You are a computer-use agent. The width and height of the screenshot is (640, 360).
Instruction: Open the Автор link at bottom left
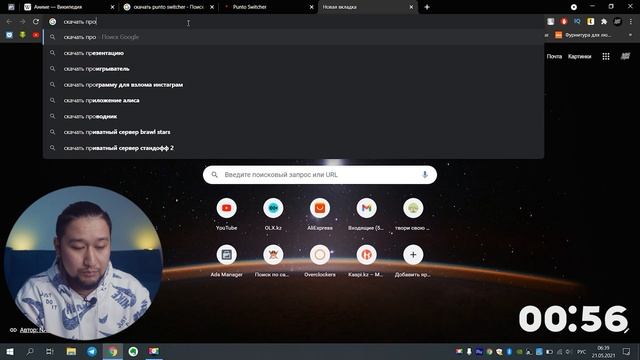33,330
